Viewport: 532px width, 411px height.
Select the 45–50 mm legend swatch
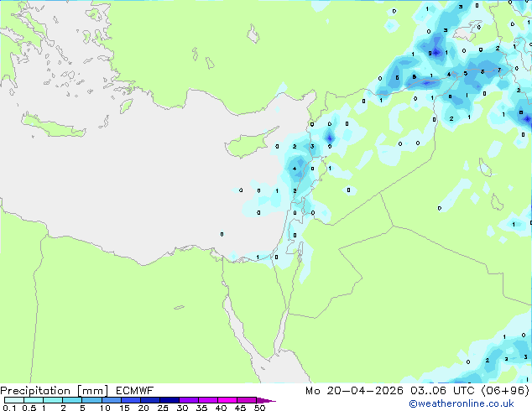coord(247,400)
